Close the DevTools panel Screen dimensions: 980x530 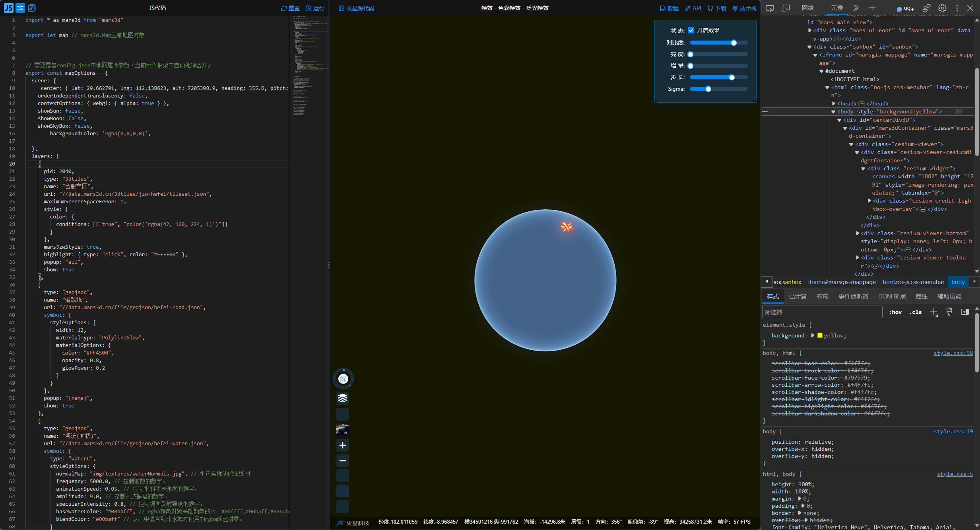(x=970, y=8)
